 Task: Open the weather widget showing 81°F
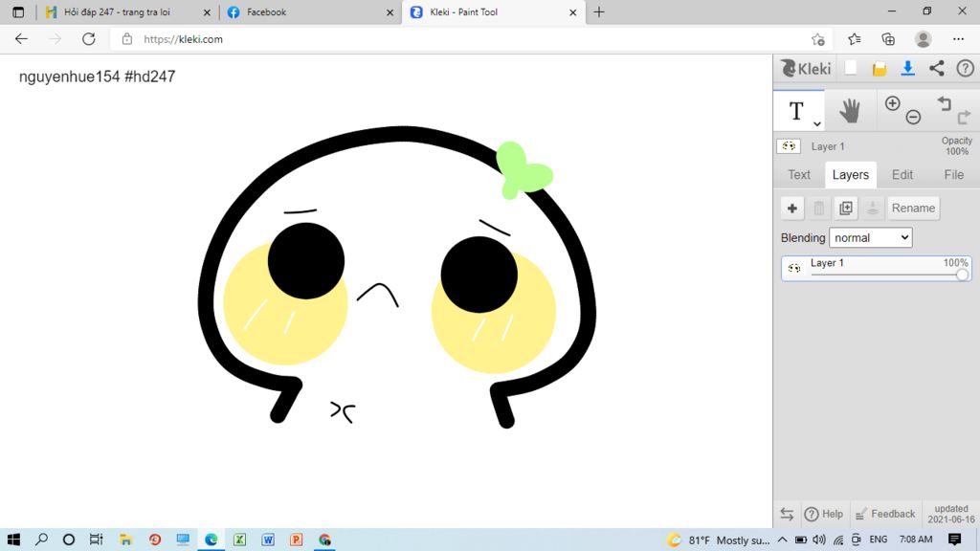pos(719,540)
